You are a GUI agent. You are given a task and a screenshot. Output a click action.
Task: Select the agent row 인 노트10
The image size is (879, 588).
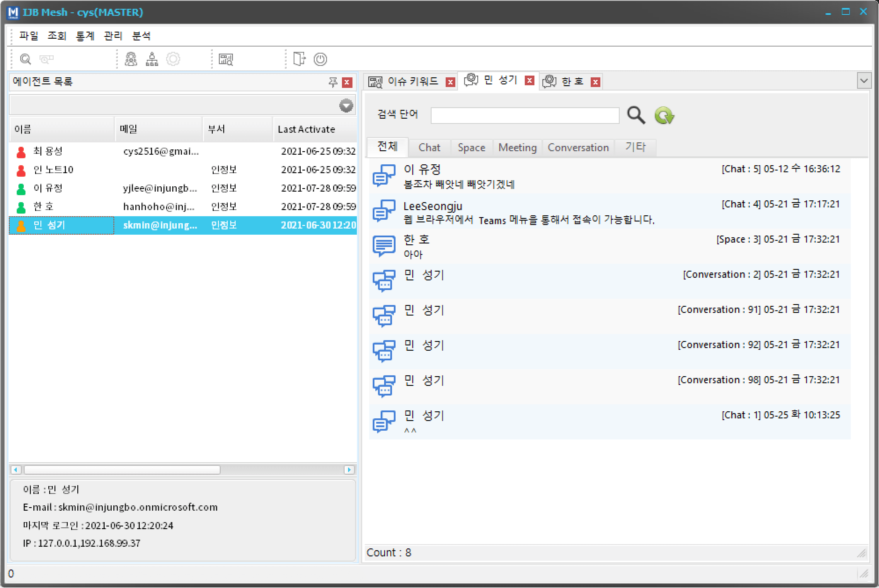[183, 170]
